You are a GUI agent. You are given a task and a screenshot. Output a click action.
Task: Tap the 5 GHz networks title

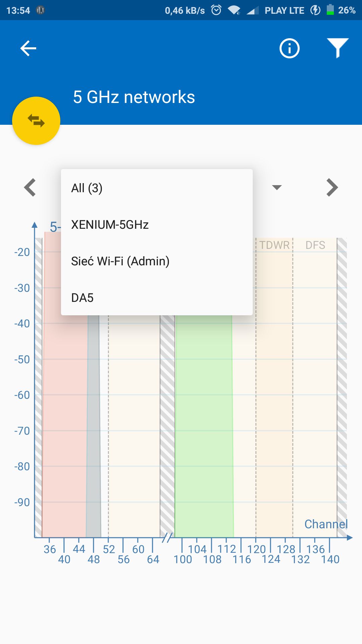click(134, 97)
